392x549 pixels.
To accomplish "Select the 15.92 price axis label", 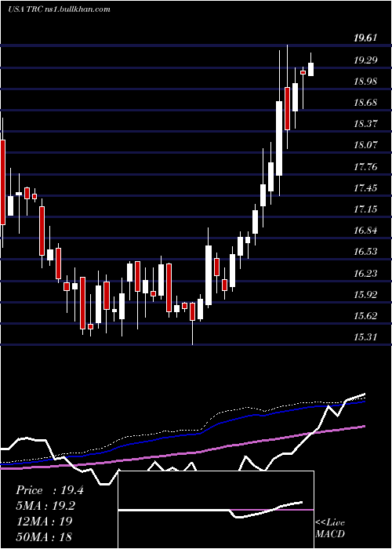I will click(365, 295).
